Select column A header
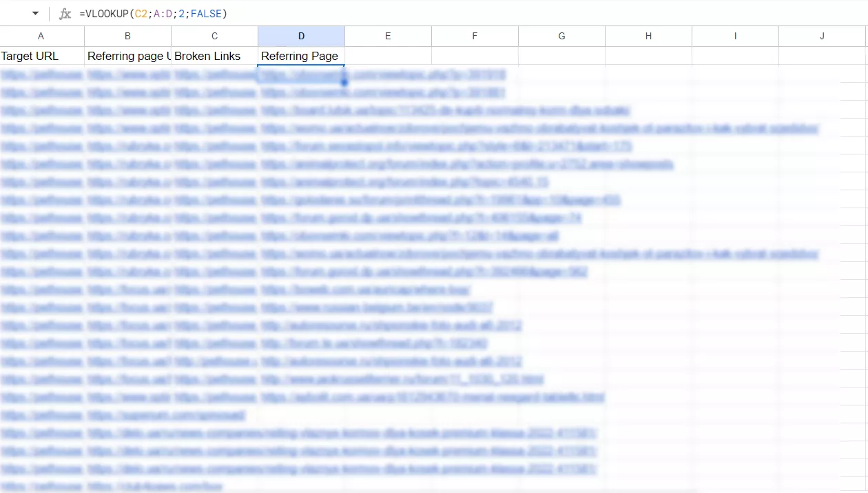Screen dimensions: 868x493 click(41, 36)
